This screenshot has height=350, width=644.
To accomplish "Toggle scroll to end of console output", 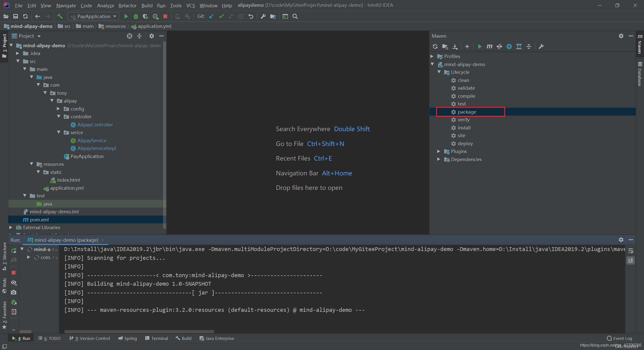I will click(x=631, y=261).
